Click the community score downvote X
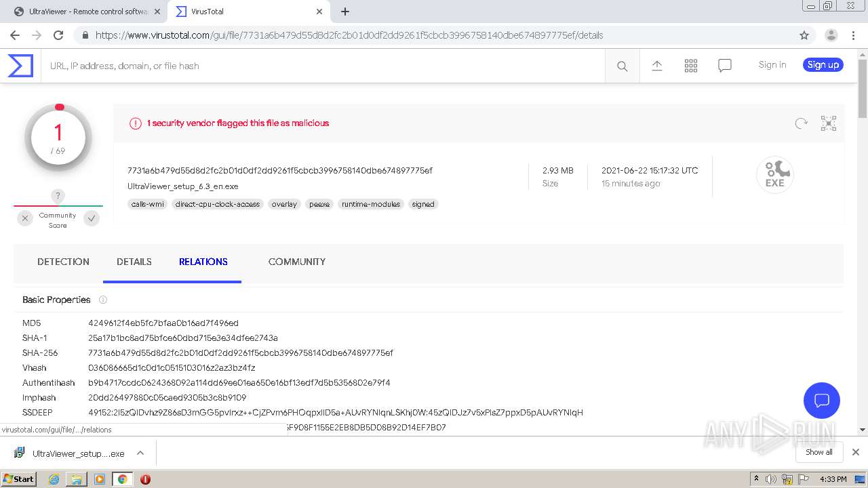Image resolution: width=868 pixels, height=488 pixels. (25, 218)
